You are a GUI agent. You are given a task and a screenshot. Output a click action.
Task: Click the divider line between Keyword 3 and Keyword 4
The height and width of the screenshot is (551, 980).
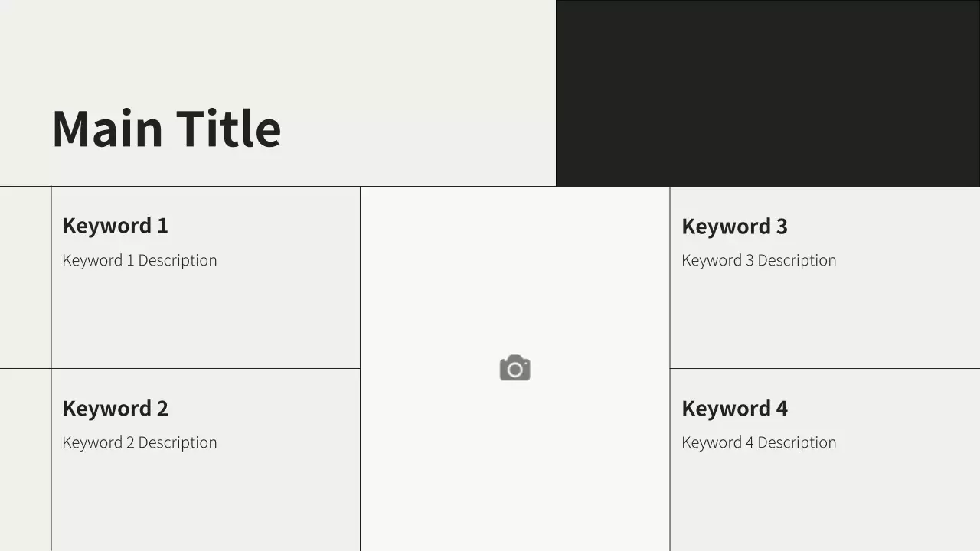click(824, 368)
